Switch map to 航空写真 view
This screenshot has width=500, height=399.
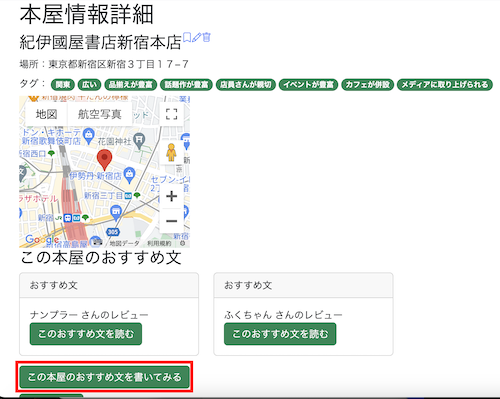click(x=99, y=114)
